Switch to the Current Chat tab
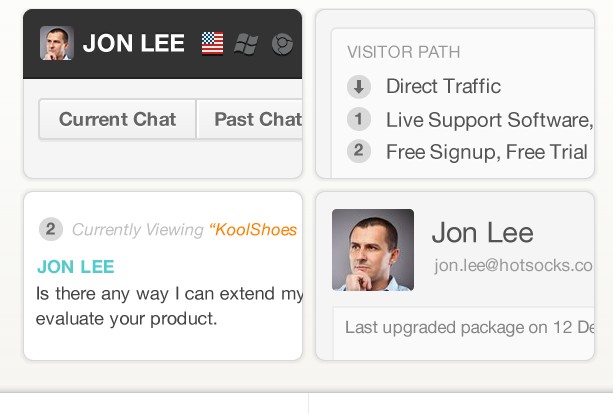The height and width of the screenshot is (414, 613). point(117,119)
